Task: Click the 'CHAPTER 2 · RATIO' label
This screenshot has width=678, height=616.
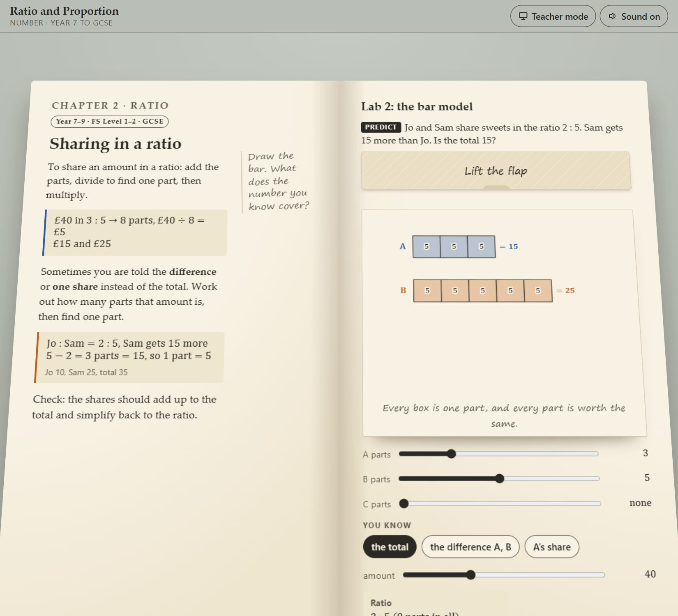Action: tap(110, 106)
